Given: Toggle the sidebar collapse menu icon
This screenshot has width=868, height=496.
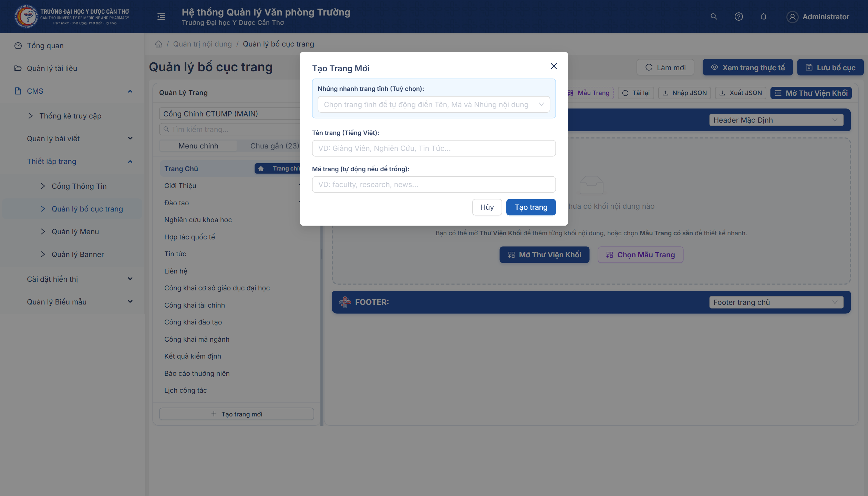Looking at the screenshot, I should pos(161,17).
